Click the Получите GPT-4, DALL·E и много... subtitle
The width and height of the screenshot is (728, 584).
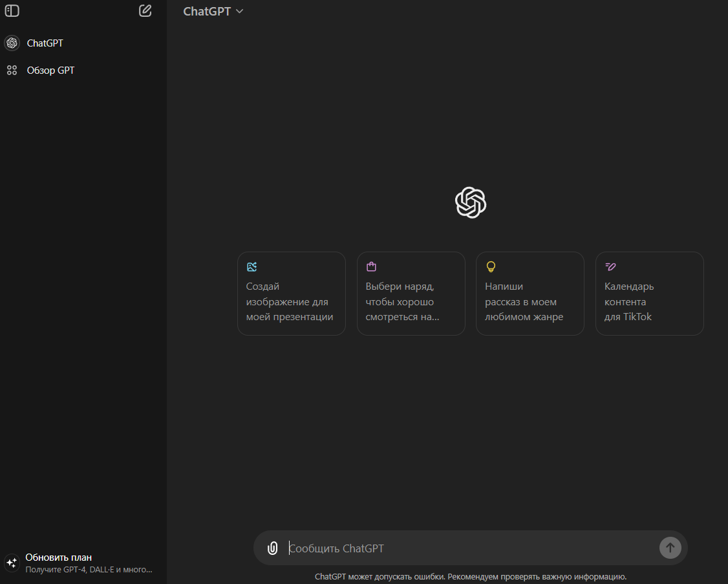89,570
